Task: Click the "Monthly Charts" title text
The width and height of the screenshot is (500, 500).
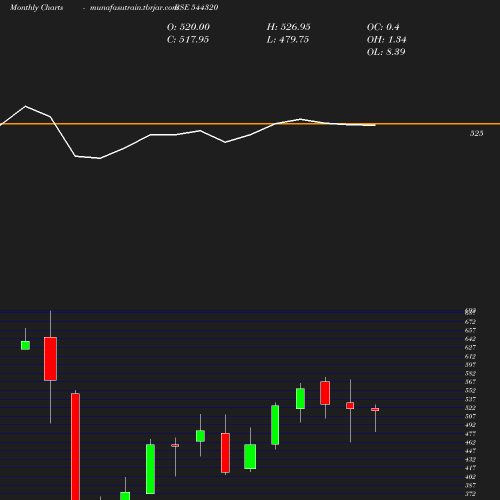Action: pos(36,8)
